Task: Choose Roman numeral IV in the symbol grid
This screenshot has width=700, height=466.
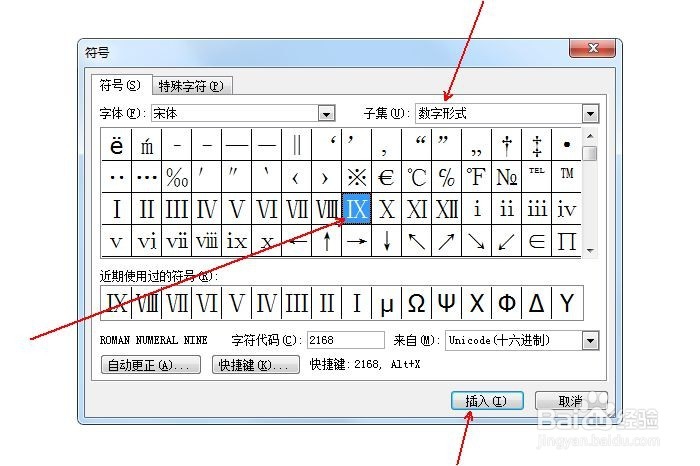Action: [x=207, y=209]
